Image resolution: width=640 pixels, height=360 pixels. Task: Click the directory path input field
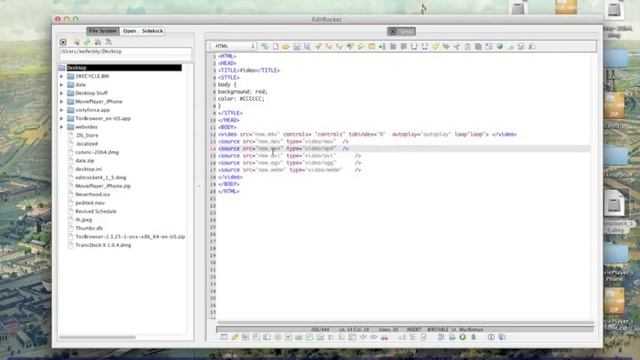(125, 54)
